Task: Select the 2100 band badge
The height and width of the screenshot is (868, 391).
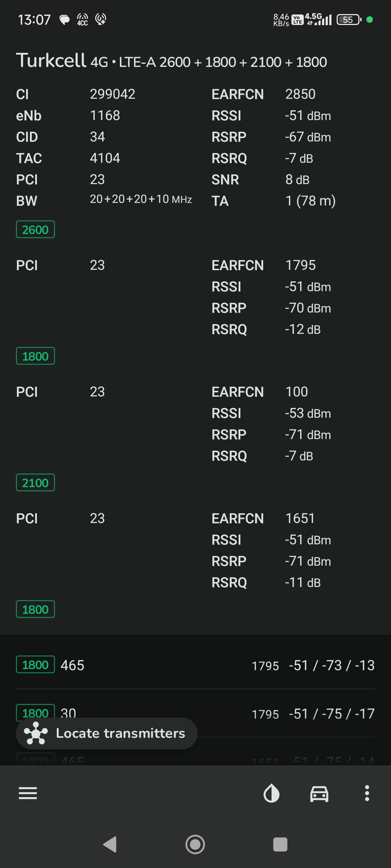Action: 35,482
